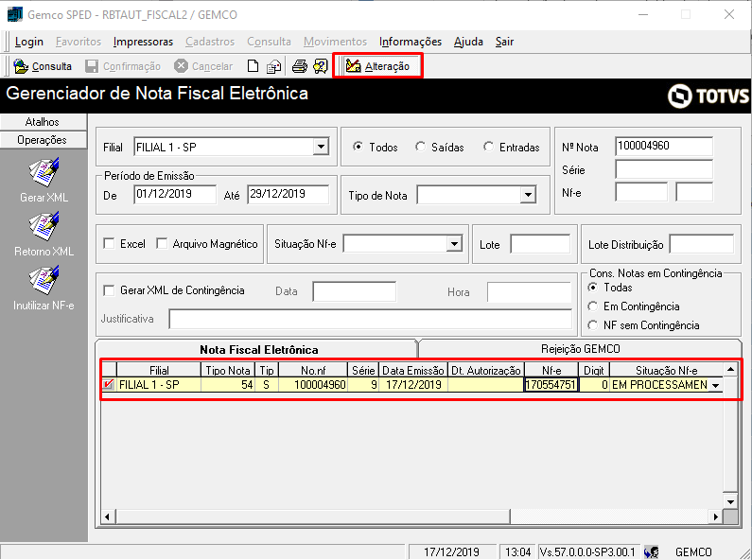This screenshot has width=752, height=560.
Task: Open the Filial dropdown list
Action: point(321,147)
